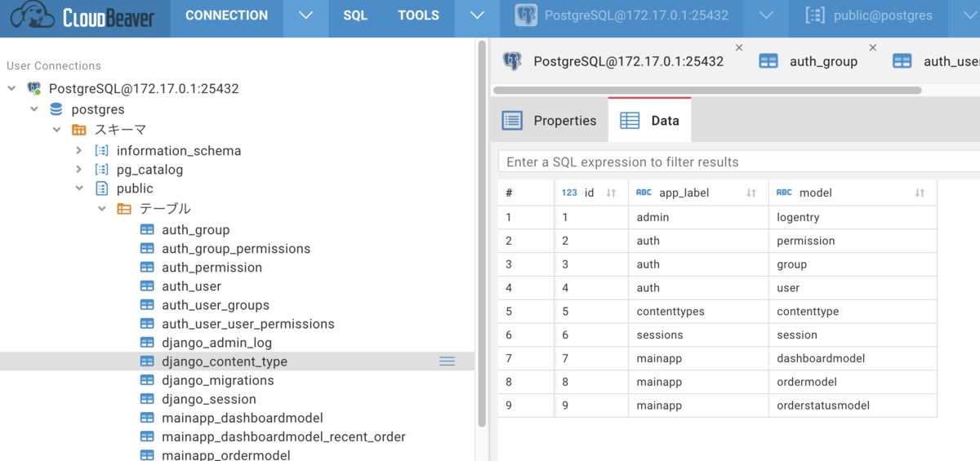Screen dimensions: 980x461
Task: Select the 'sessions' cell
Action: click(698, 335)
